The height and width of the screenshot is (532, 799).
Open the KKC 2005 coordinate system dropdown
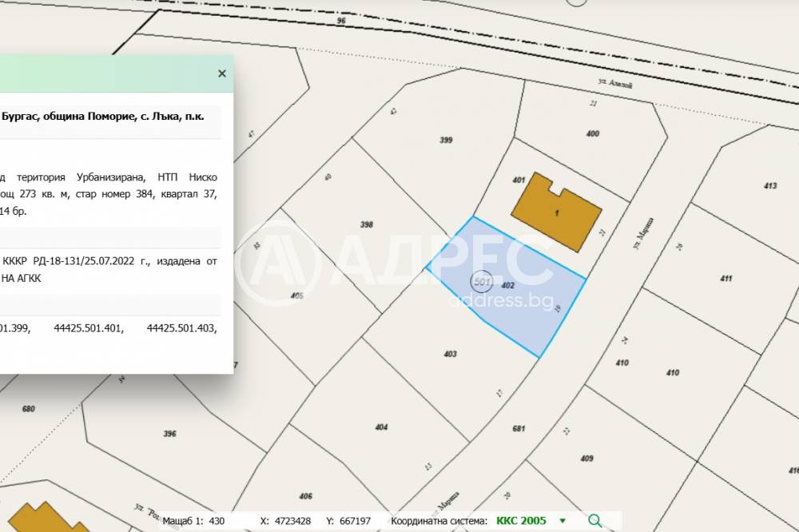tap(562, 521)
